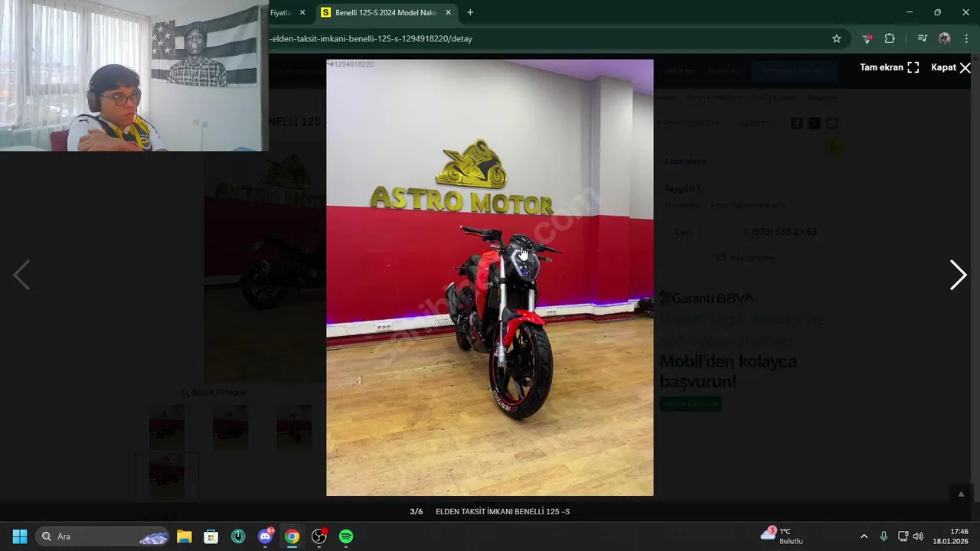Close the Benelli 125-S tab
The image size is (980, 551).
coord(448,12)
